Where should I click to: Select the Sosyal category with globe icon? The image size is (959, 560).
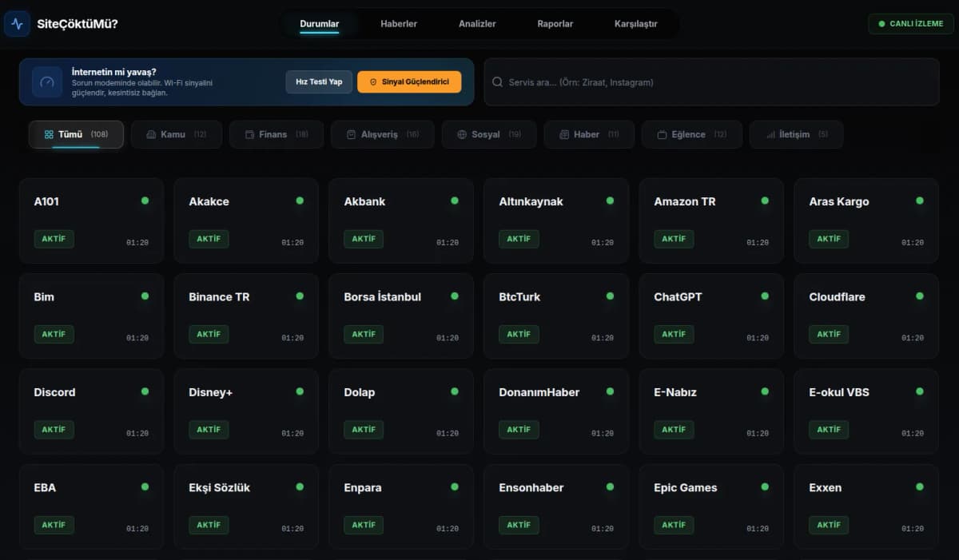click(488, 134)
